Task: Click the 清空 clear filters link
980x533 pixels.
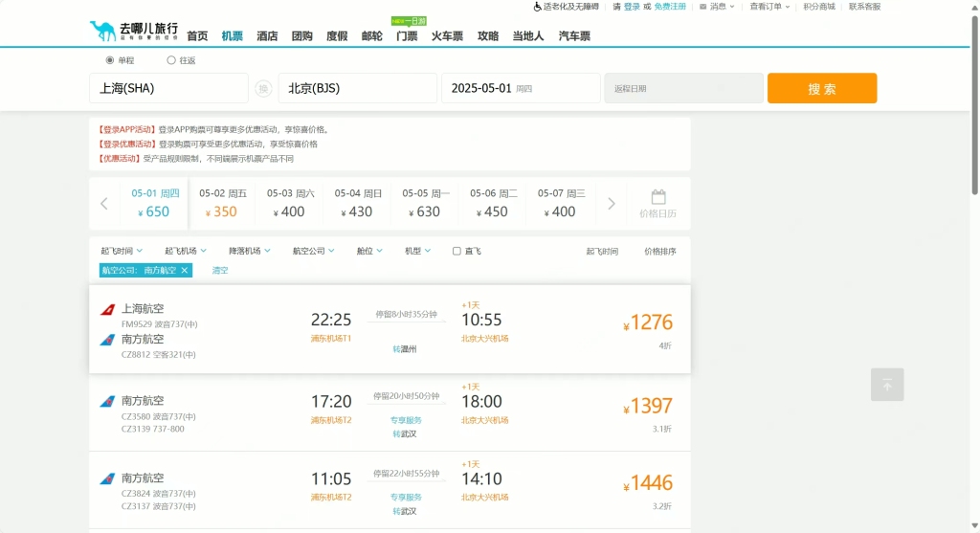Action: point(220,271)
